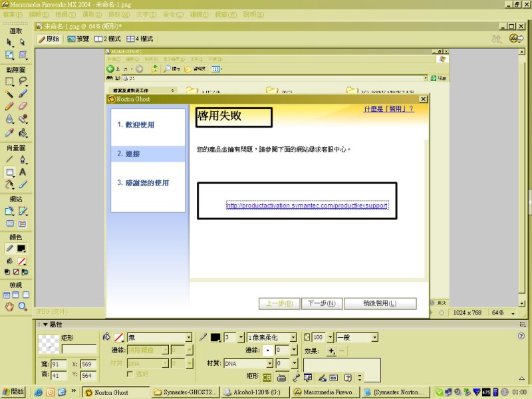This screenshot has height=399, width=532.
Task: Activate the Rubber Stamp tool
Action: click(x=23, y=119)
